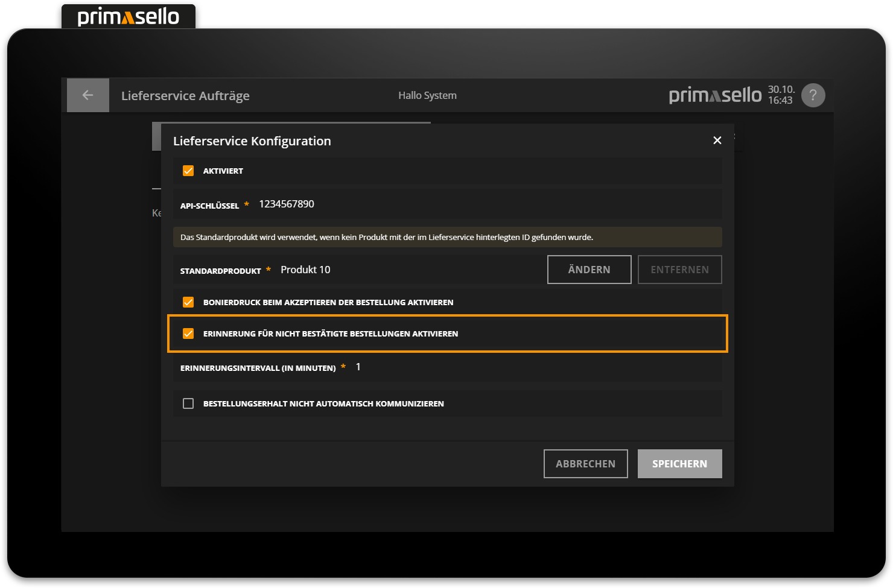The image size is (893, 588).
Task: Disable Erinnerung für nicht bestätigte Bestellungen
Action: (188, 333)
